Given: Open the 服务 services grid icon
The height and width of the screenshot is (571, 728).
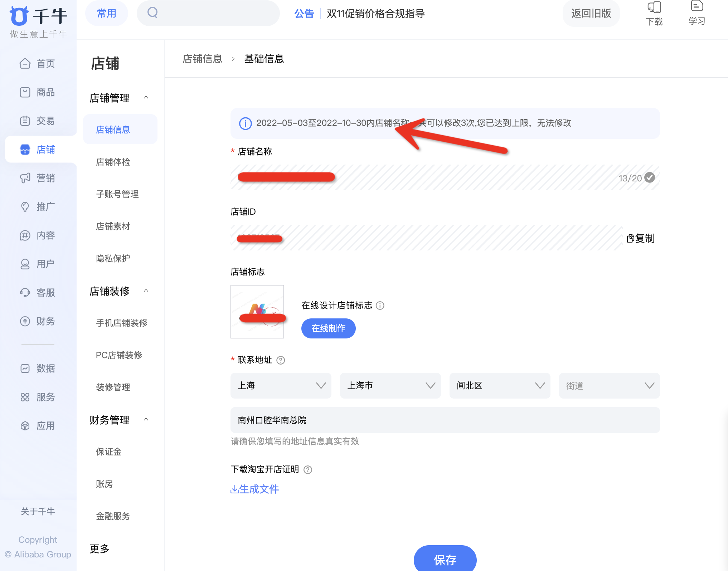Looking at the screenshot, I should [x=25, y=397].
